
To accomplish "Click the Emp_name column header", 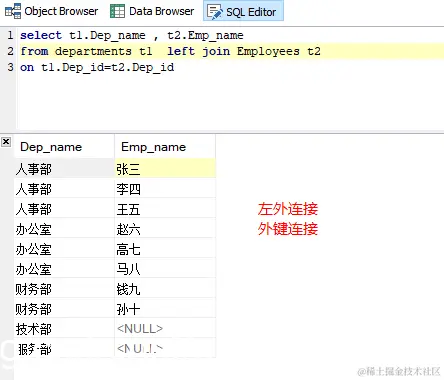I will tap(165, 147).
